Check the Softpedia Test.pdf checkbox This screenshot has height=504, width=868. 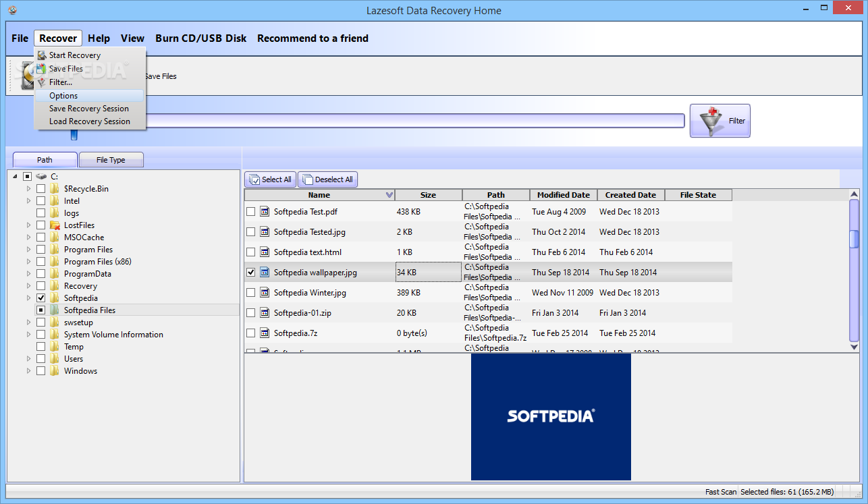pyautogui.click(x=251, y=212)
